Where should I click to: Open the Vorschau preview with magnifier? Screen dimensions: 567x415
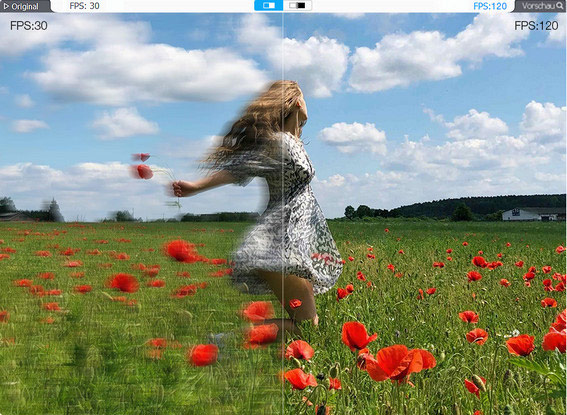pos(539,6)
